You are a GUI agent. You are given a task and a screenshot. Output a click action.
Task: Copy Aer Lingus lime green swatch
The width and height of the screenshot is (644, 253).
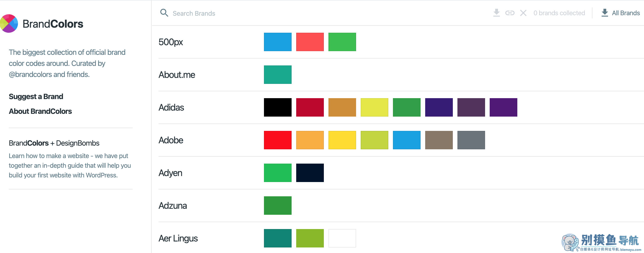310,238
